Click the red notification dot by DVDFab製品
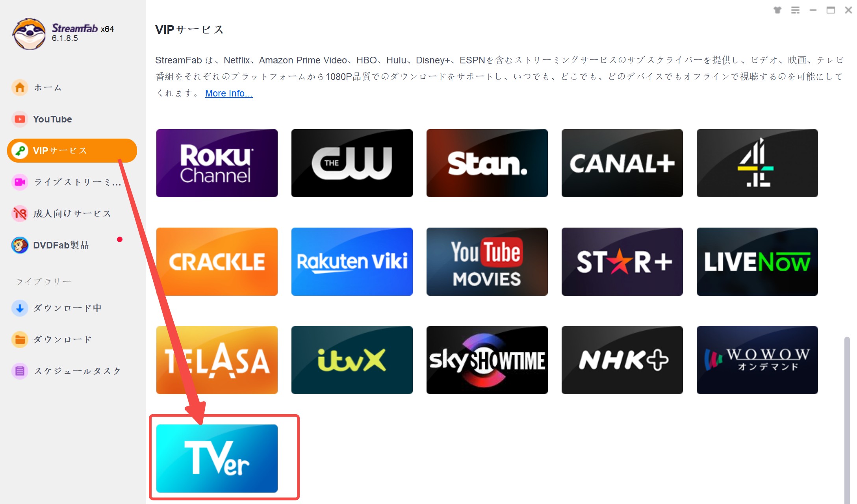The image size is (857, 504). coord(120,239)
